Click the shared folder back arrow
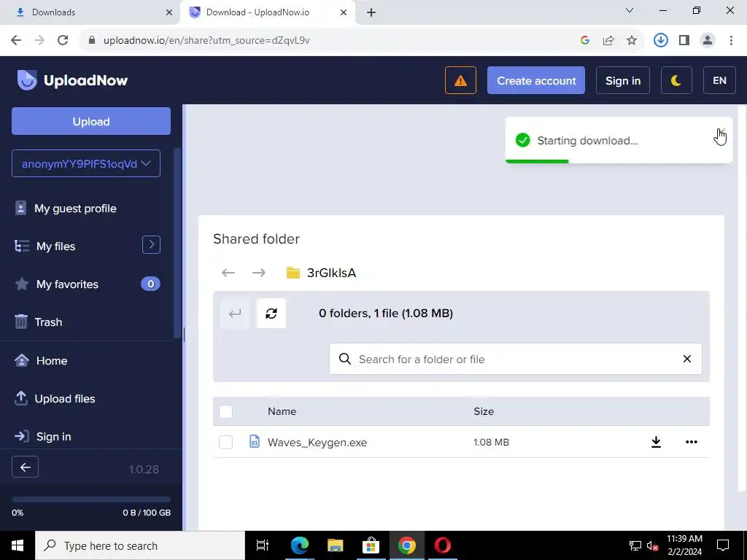 [x=228, y=273]
